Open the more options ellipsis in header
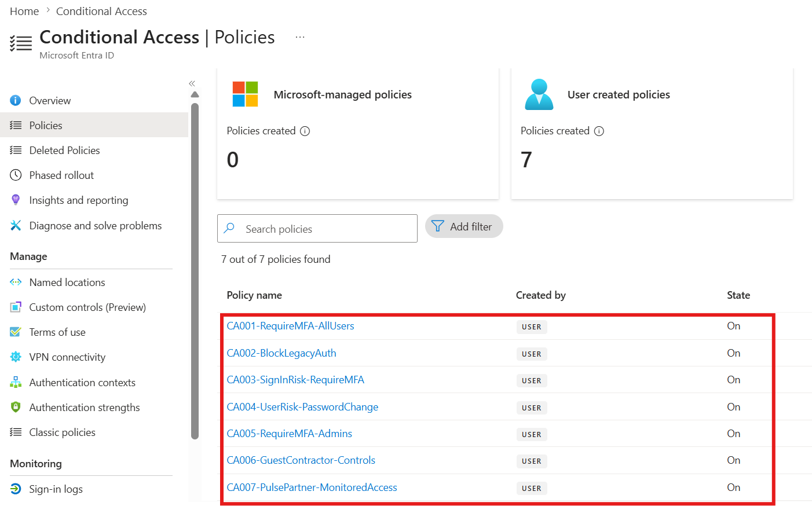 pos(300,37)
